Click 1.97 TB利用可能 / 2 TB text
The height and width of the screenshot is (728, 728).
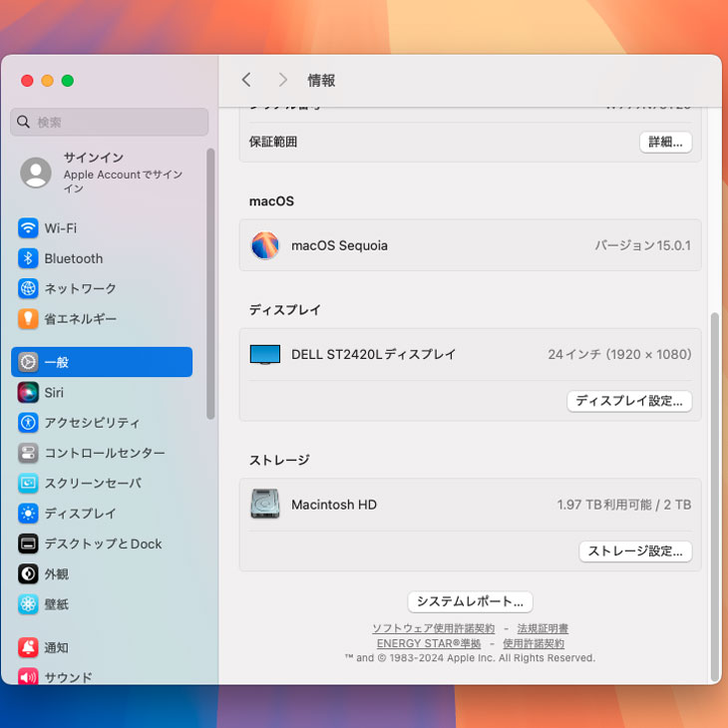(624, 505)
